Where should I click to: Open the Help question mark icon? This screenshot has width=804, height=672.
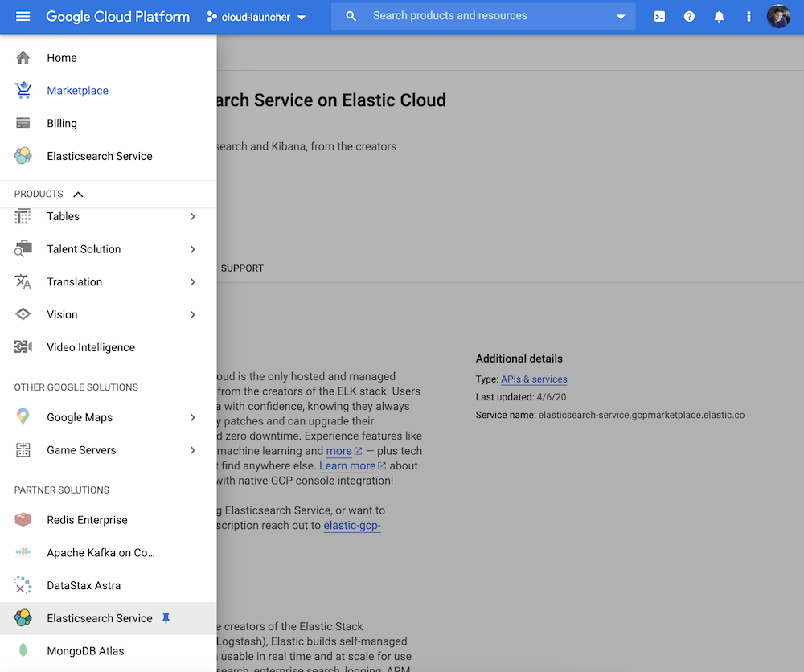tap(689, 16)
